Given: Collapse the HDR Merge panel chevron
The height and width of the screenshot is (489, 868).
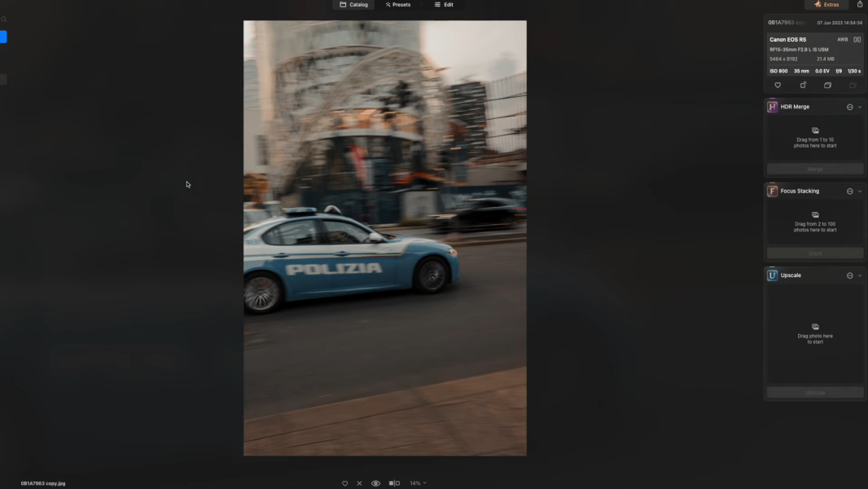Looking at the screenshot, I should click(860, 107).
